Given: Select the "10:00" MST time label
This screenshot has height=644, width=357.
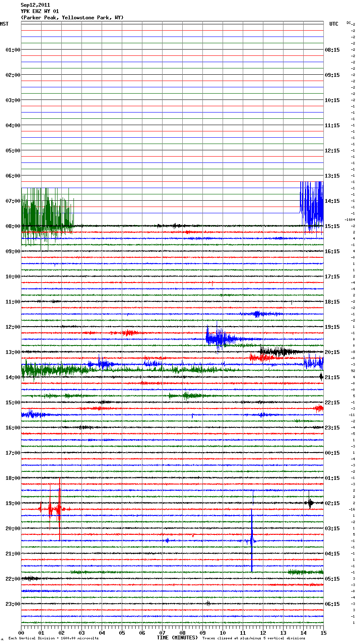Looking at the screenshot, I should coord(13,277).
